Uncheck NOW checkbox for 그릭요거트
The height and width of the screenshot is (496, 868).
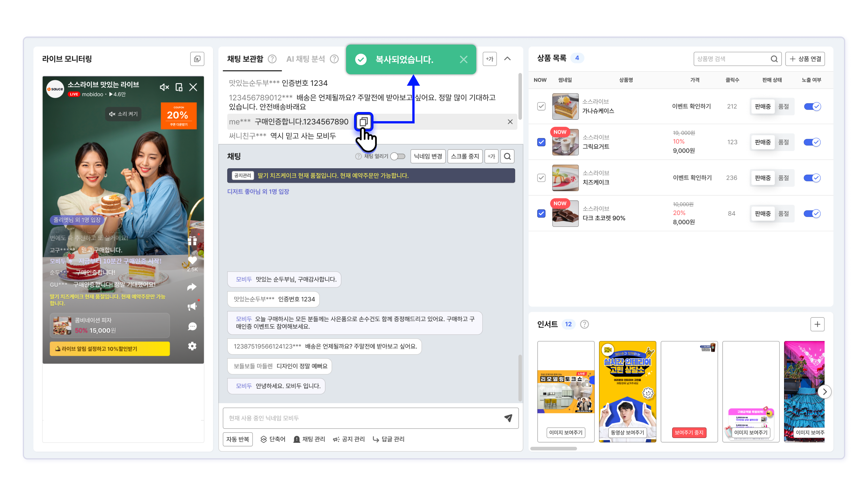[541, 142]
